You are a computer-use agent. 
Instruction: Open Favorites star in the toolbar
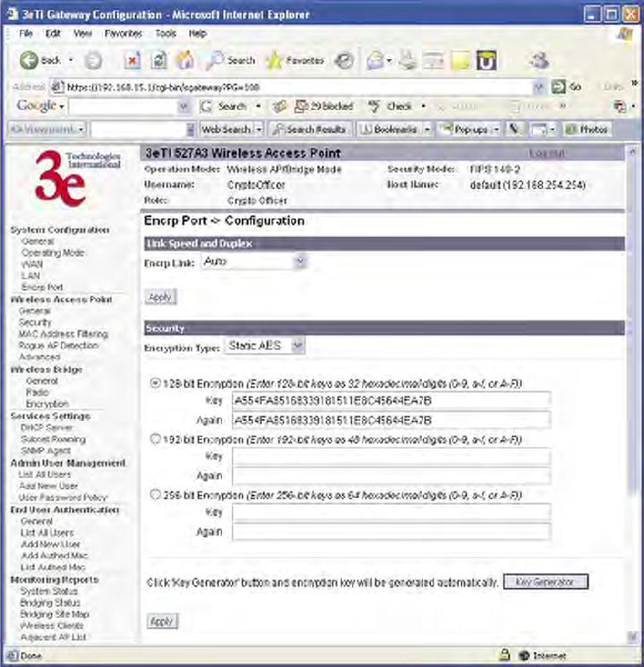pyautogui.click(x=295, y=60)
